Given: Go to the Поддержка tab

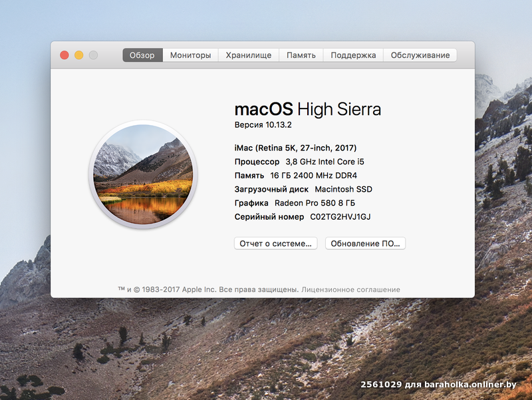Looking at the screenshot, I should [353, 55].
